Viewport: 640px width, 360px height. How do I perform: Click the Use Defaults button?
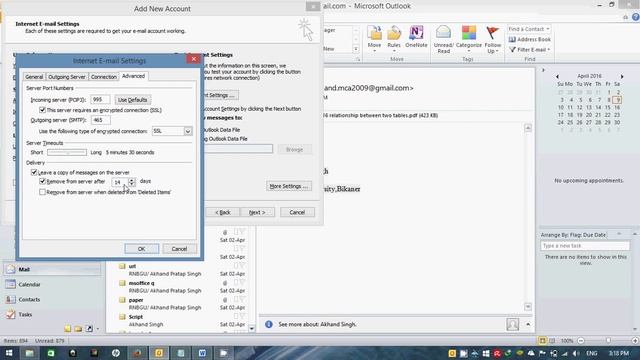pos(132,100)
